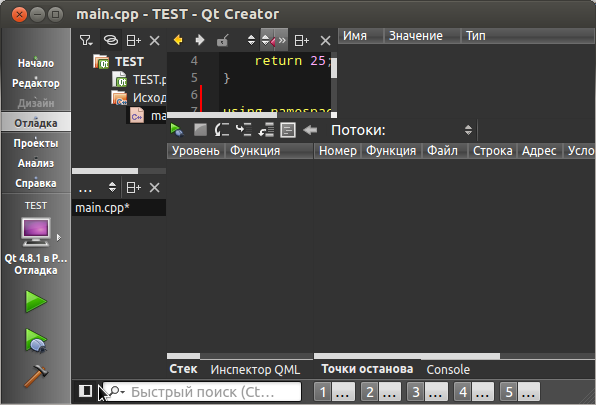
Task: Select main.cpp* in open documents
Action: click(119, 208)
